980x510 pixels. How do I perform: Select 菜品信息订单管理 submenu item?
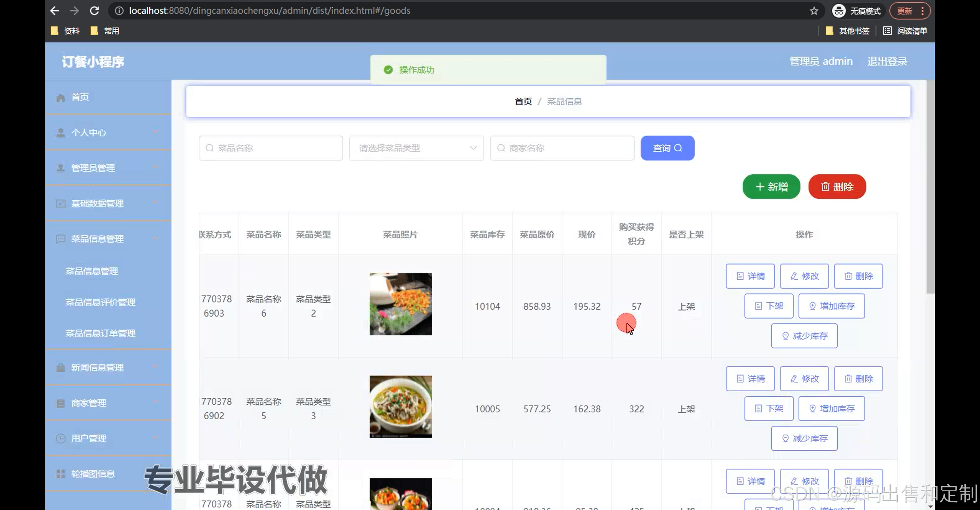[x=100, y=333]
